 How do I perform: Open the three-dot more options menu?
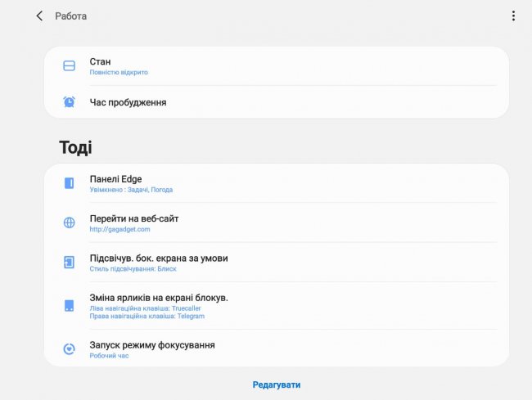click(513, 16)
